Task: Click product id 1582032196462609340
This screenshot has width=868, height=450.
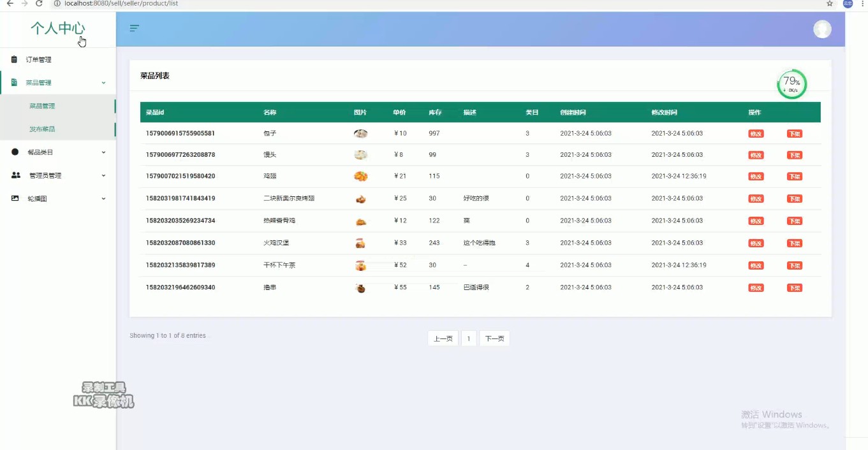Action: pos(180,287)
